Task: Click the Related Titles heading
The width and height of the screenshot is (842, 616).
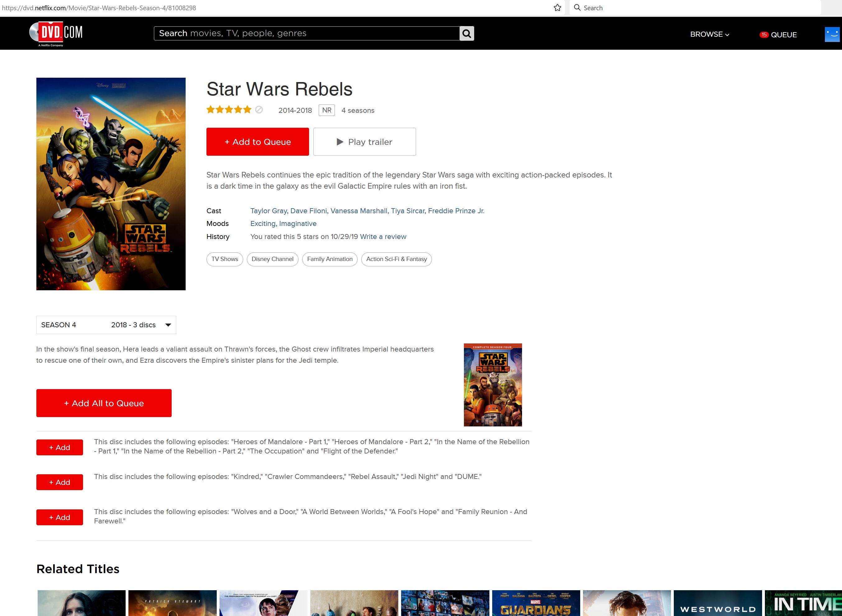Action: click(x=78, y=569)
